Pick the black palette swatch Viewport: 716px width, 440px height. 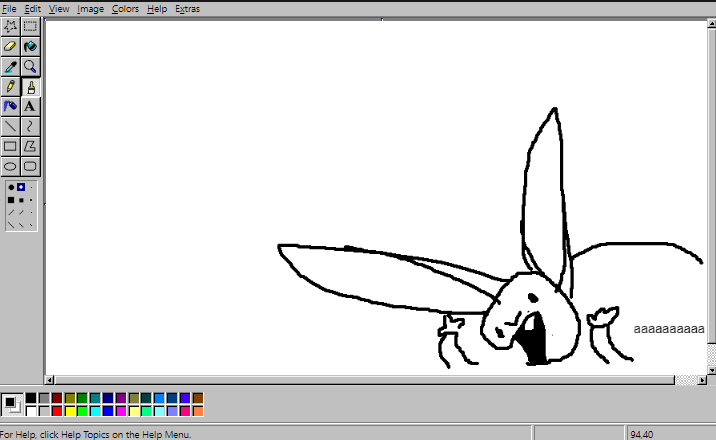pyautogui.click(x=31, y=398)
